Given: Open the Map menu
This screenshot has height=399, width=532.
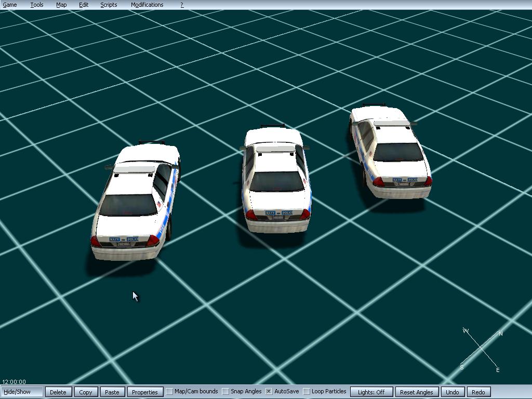Looking at the screenshot, I should 61,5.
